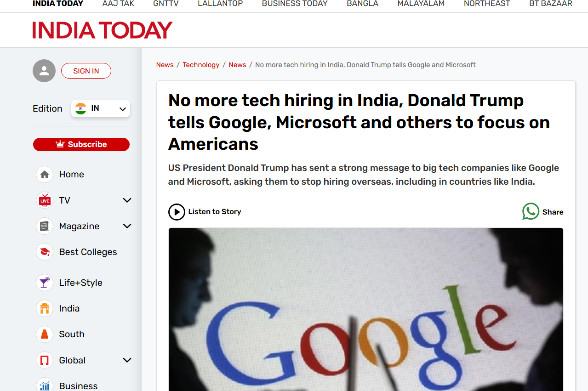Click the India Today main logo
Screen dimensions: 588x391
[x=103, y=30]
